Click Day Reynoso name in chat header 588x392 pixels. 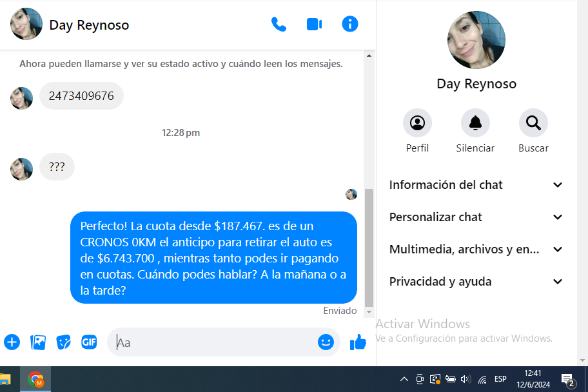point(89,25)
